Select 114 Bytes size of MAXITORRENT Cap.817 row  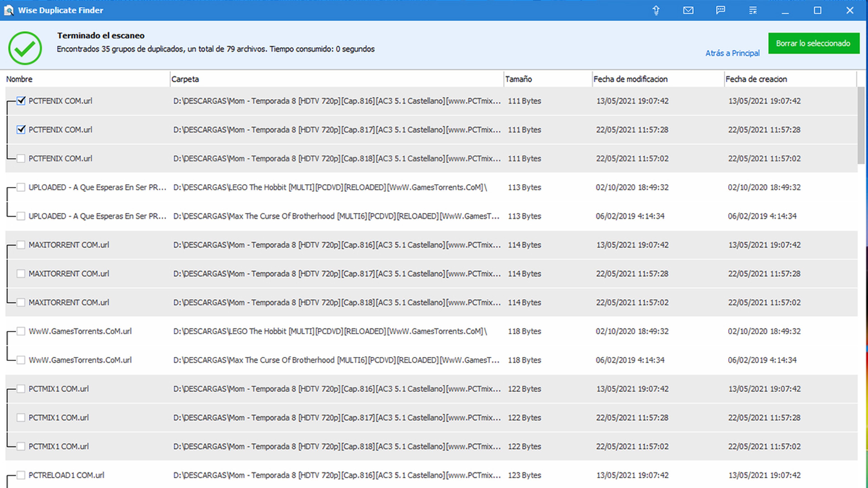[525, 273]
